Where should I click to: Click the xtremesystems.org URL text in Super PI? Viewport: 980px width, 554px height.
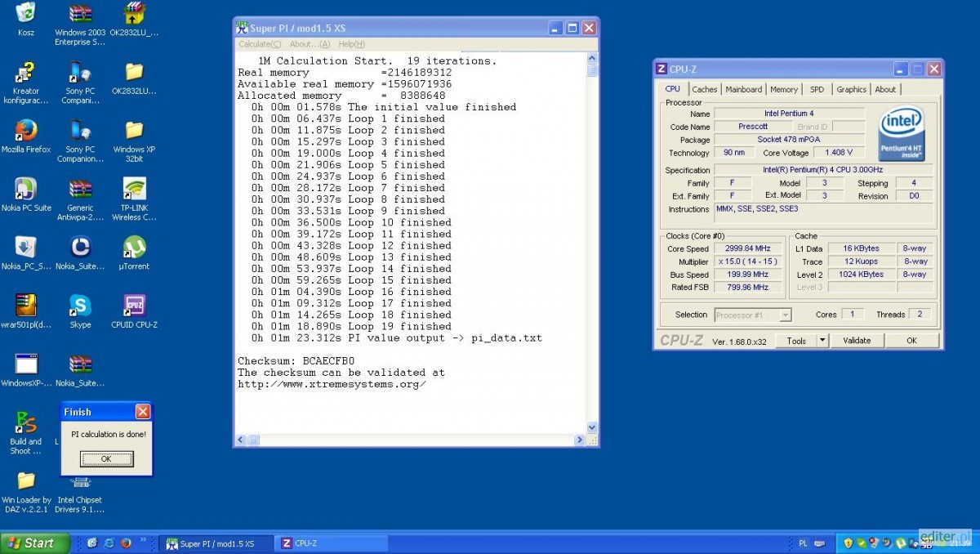332,384
